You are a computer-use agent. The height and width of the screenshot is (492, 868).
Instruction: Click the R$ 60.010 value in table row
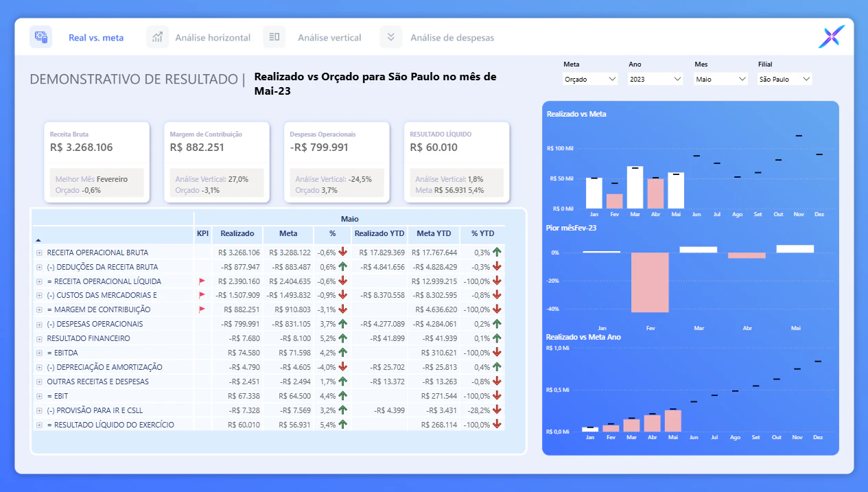245,425
